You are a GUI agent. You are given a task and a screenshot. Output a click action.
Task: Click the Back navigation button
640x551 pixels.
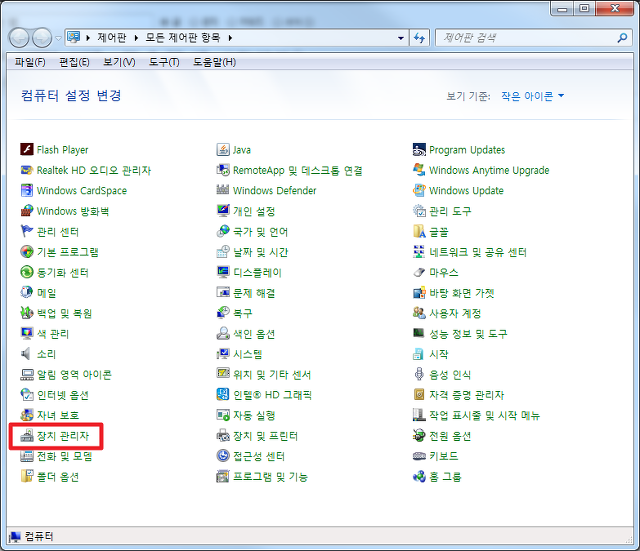point(19,38)
